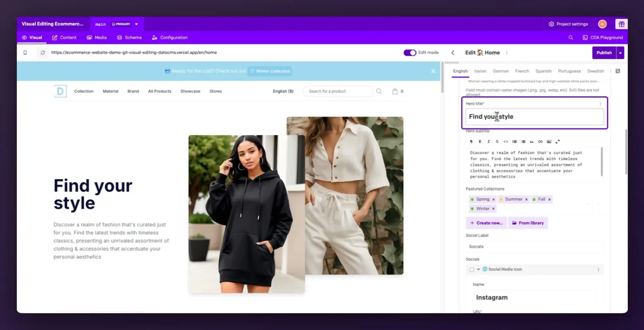Collapse the Social Media Icon block
The height and width of the screenshot is (330, 644).
pos(478,270)
